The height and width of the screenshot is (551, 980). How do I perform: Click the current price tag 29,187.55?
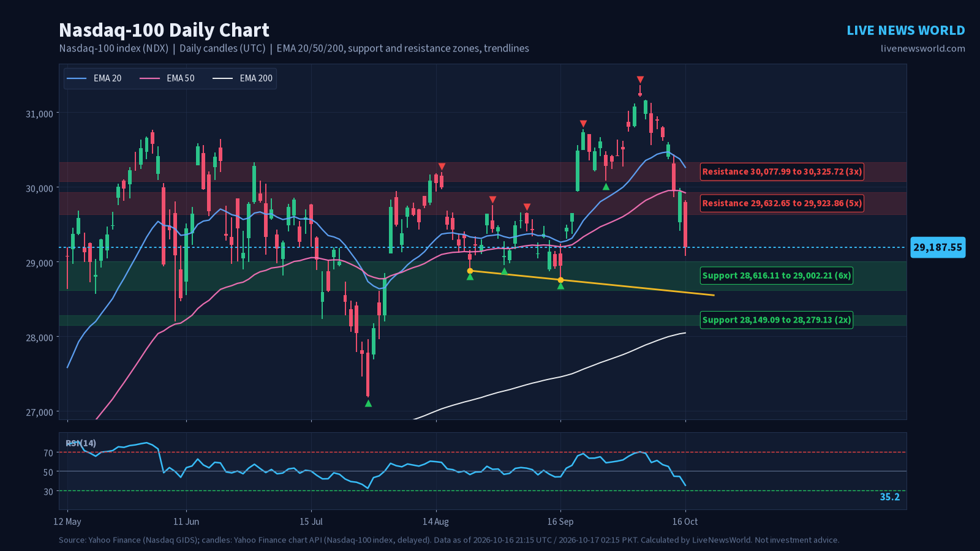(x=938, y=247)
